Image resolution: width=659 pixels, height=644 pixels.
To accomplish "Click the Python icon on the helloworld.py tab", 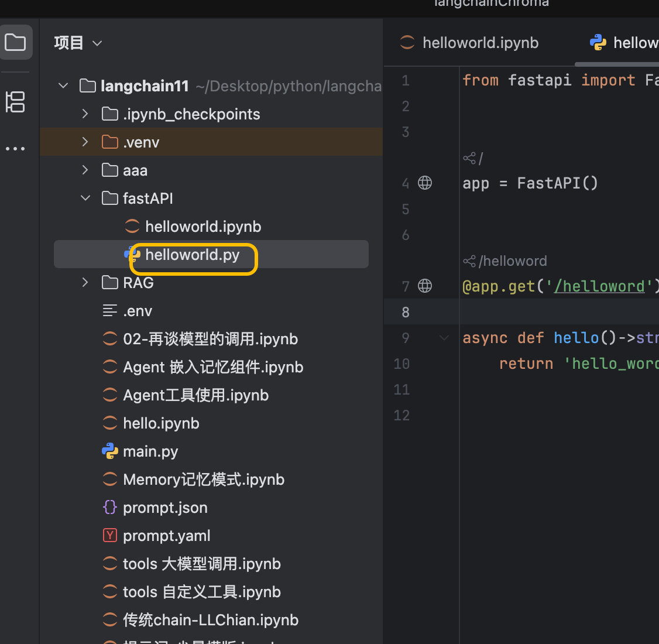I will (598, 42).
